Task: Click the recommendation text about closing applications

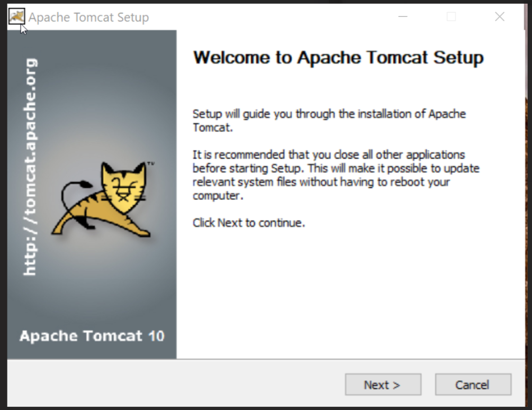Action: [x=336, y=175]
